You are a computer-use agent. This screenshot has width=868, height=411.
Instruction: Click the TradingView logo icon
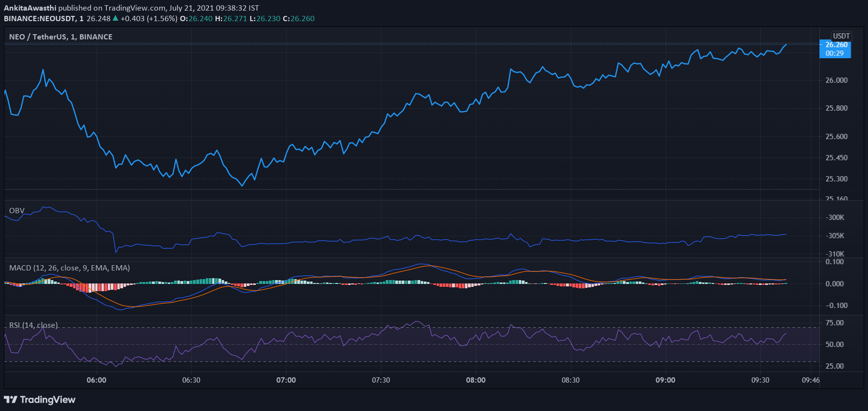coord(11,399)
